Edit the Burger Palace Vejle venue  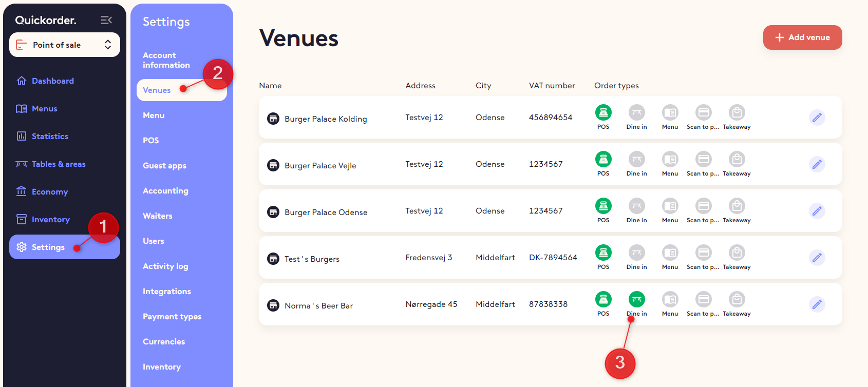(x=817, y=164)
